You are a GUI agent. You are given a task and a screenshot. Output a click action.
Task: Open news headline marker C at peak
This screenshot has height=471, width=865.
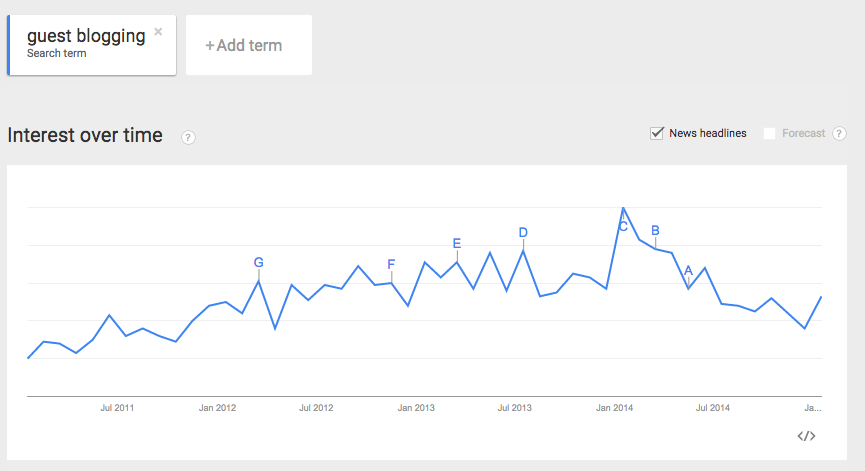tap(623, 226)
